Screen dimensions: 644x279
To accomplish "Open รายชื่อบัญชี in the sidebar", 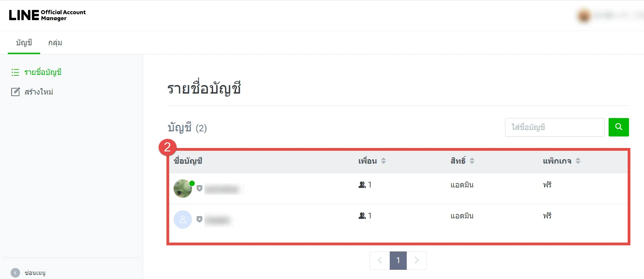I will coord(43,72).
